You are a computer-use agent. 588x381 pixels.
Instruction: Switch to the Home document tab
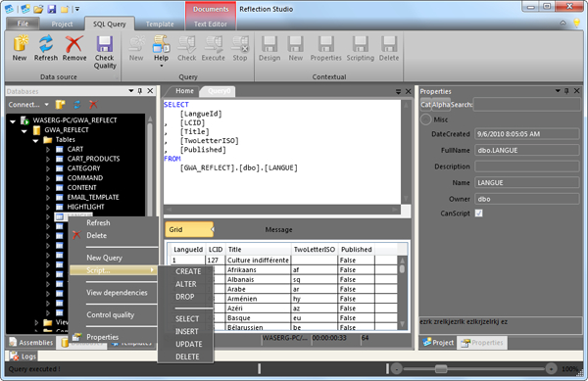(184, 91)
